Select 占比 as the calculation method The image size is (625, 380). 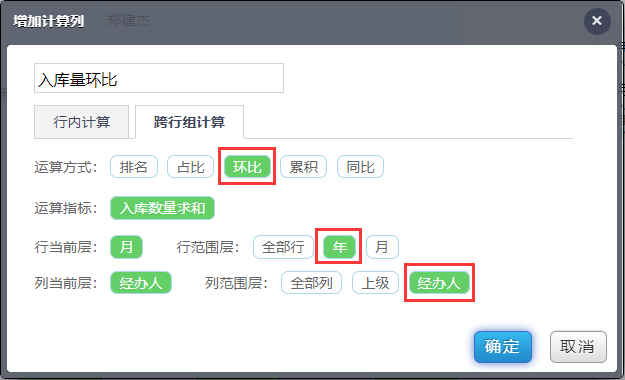point(191,167)
